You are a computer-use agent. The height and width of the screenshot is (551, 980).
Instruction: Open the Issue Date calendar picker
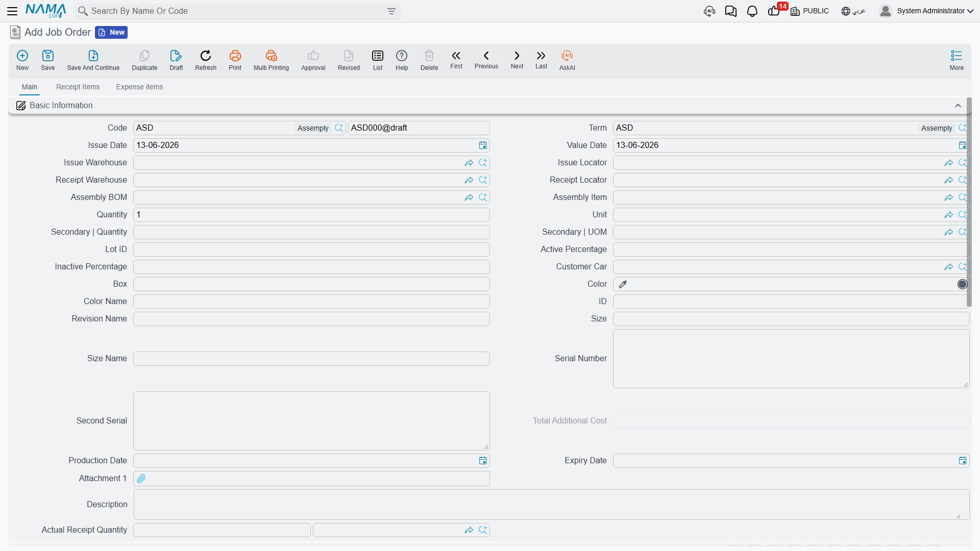[x=483, y=145]
